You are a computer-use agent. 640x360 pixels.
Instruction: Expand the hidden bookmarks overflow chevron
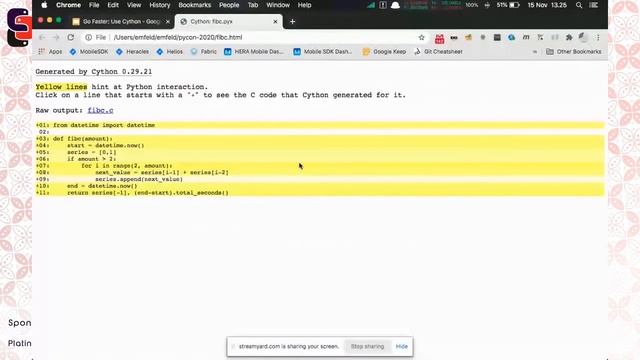[x=535, y=51]
